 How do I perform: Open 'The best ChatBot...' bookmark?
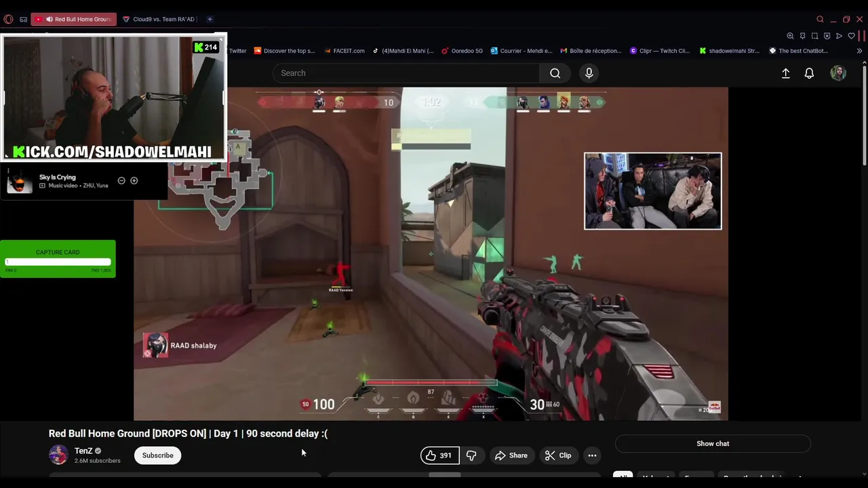(x=799, y=51)
